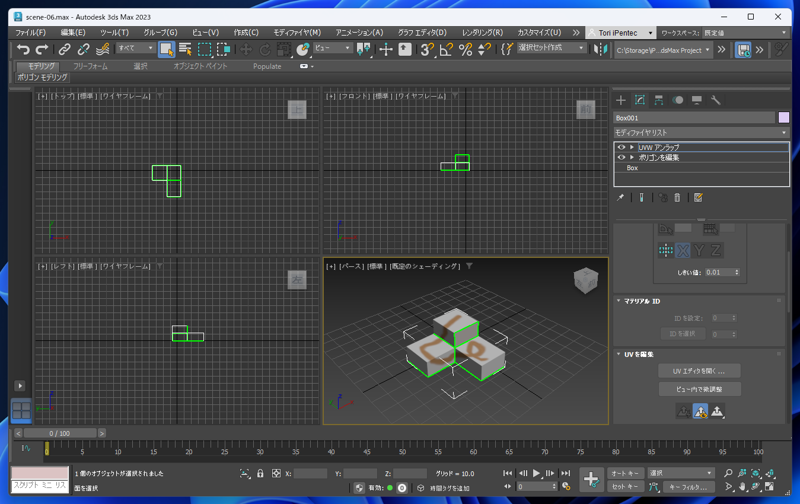The height and width of the screenshot is (504, 800).
Task: Click the ビュー内で微調整 button
Action: pyautogui.click(x=699, y=389)
